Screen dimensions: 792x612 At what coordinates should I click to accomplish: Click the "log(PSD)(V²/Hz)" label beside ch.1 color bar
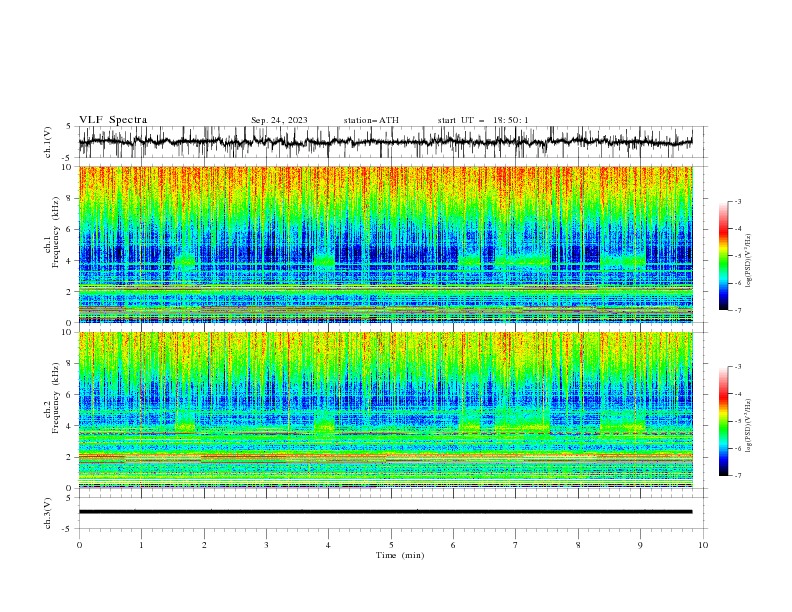point(748,261)
